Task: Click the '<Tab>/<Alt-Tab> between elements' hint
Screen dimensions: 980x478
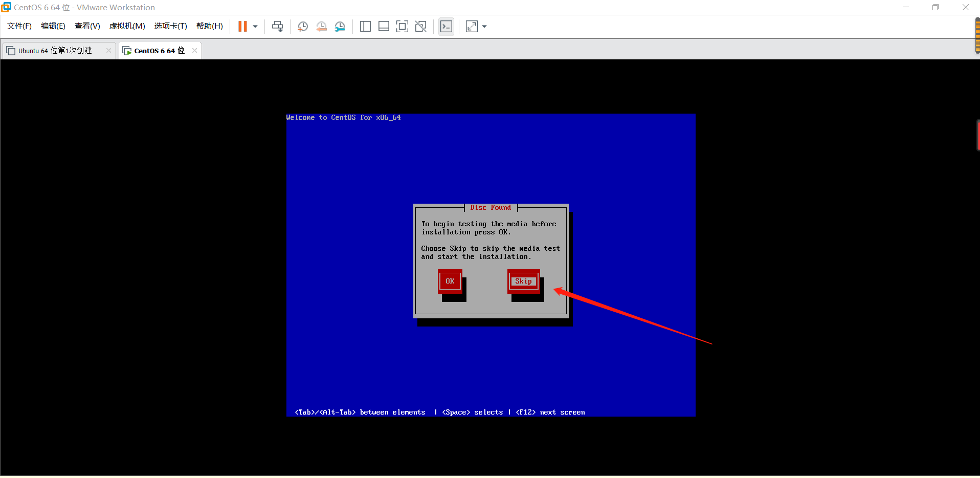Action: coord(360,412)
